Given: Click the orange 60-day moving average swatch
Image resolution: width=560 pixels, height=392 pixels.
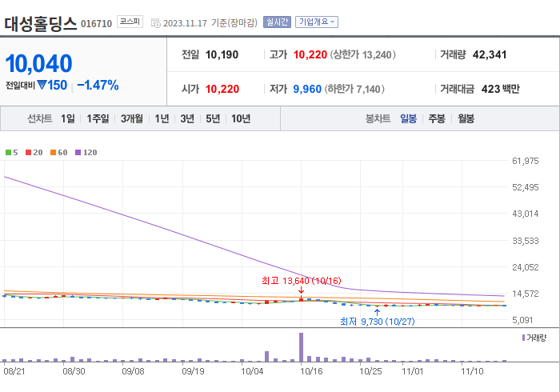Looking at the screenshot, I should point(54,153).
